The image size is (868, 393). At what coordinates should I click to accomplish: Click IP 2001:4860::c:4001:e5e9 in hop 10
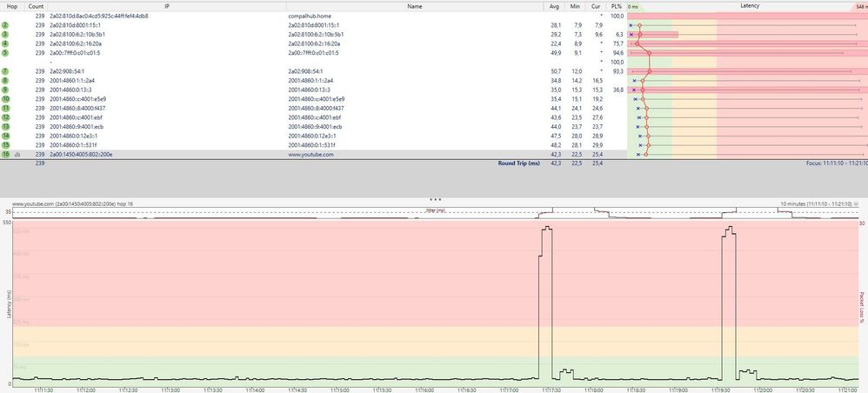(77, 99)
